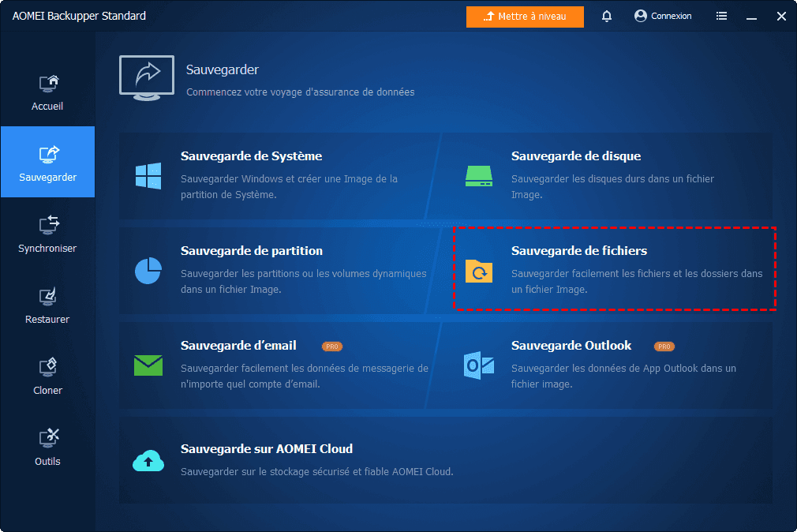Click the blue pie chart partition icon
This screenshot has height=532, width=797.
[148, 271]
